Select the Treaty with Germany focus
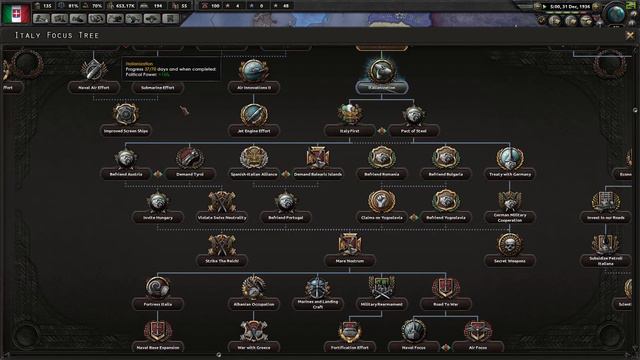This screenshot has width=640, height=360. point(509,163)
